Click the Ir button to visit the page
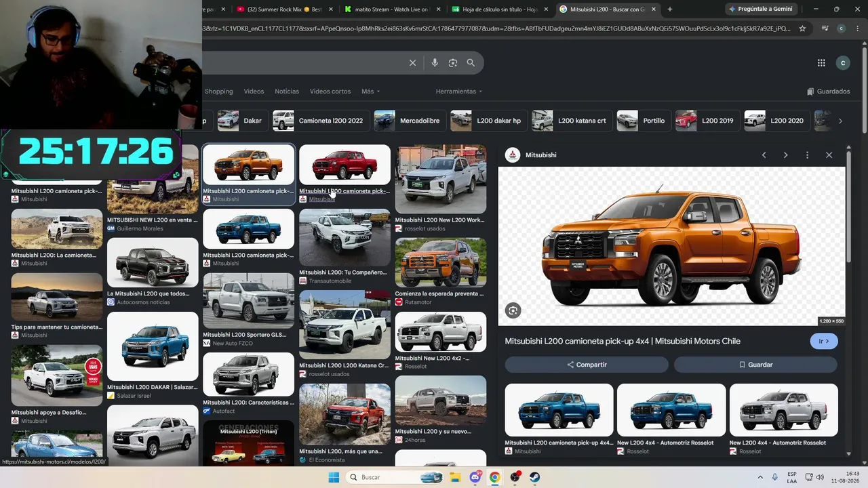Image resolution: width=868 pixels, height=488 pixels. 824,341
